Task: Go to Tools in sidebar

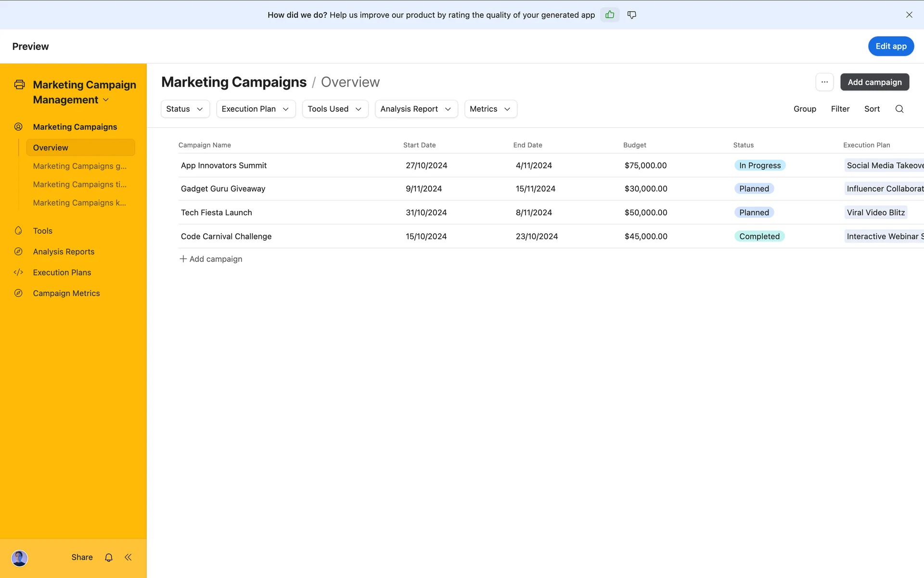Action: click(x=43, y=231)
